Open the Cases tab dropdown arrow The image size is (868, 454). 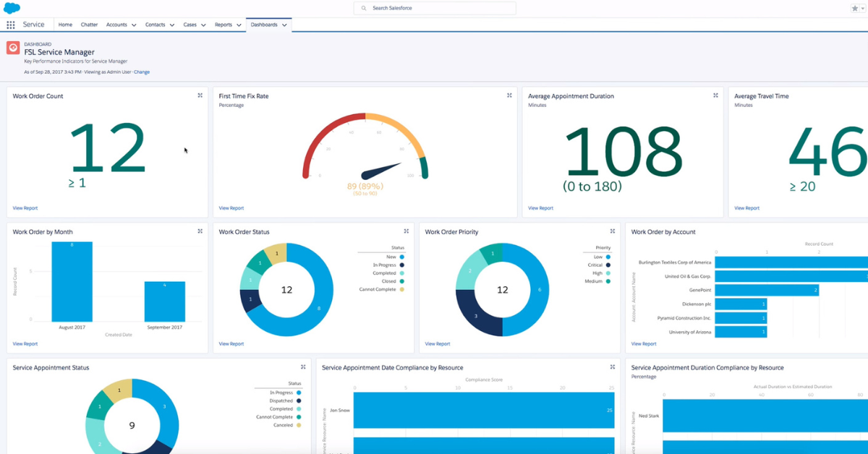203,25
